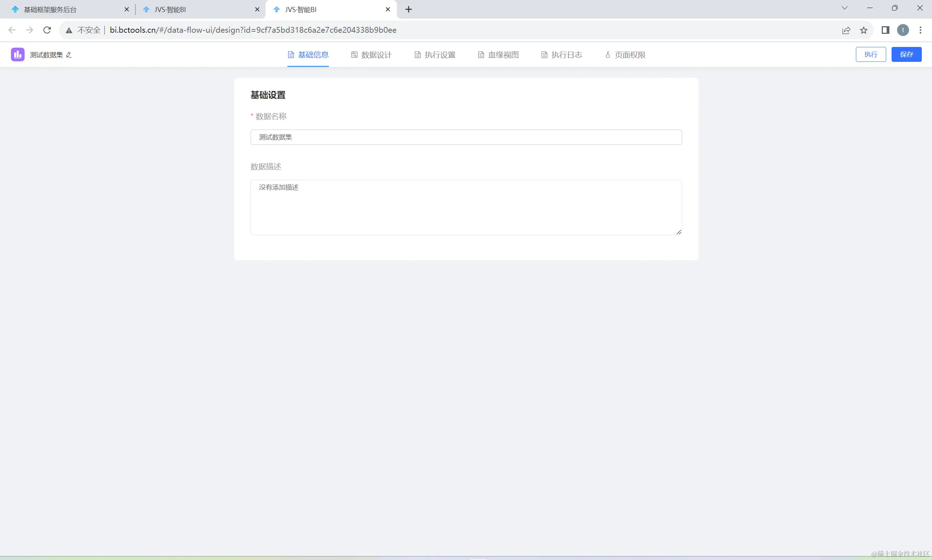Bookmark this page with the star icon

coord(864,30)
